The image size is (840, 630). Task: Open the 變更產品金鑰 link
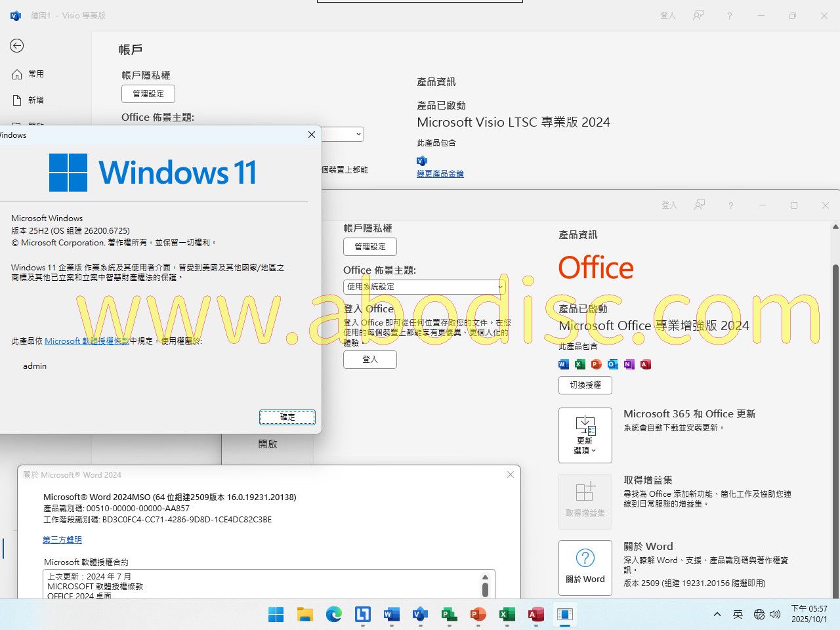(x=440, y=174)
